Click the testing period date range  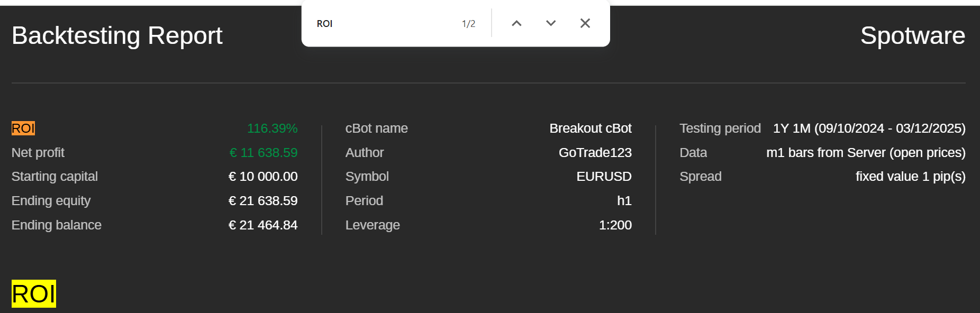pos(869,128)
